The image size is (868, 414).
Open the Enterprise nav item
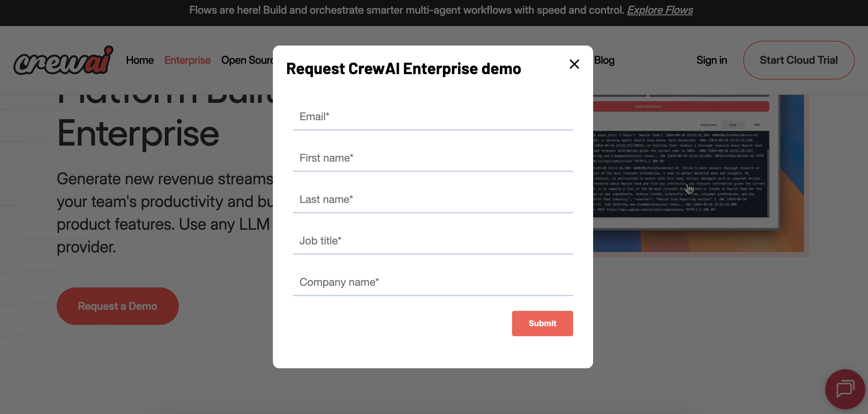pos(187,60)
